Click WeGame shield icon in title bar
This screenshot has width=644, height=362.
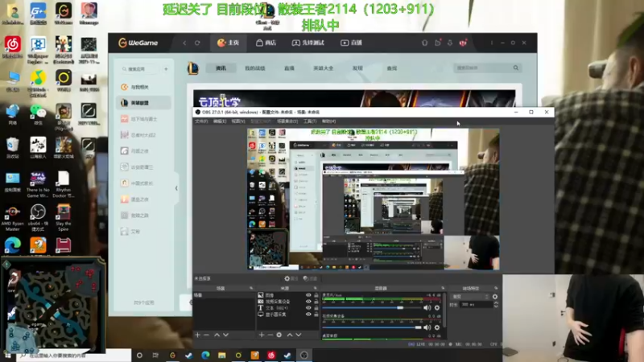425,43
